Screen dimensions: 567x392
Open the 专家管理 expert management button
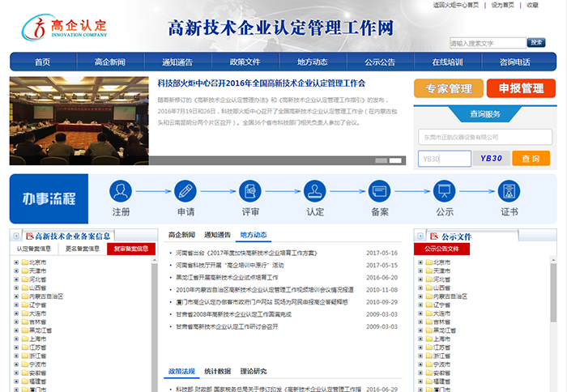448,88
